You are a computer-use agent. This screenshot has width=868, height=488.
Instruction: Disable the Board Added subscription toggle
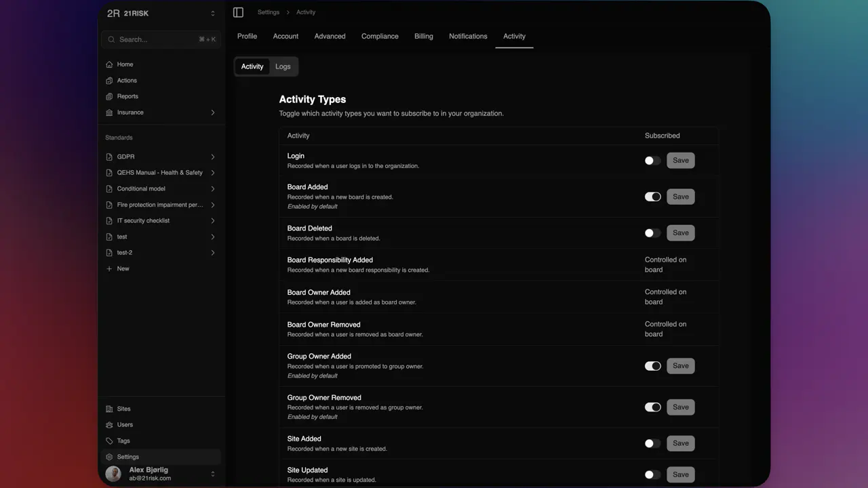point(652,197)
